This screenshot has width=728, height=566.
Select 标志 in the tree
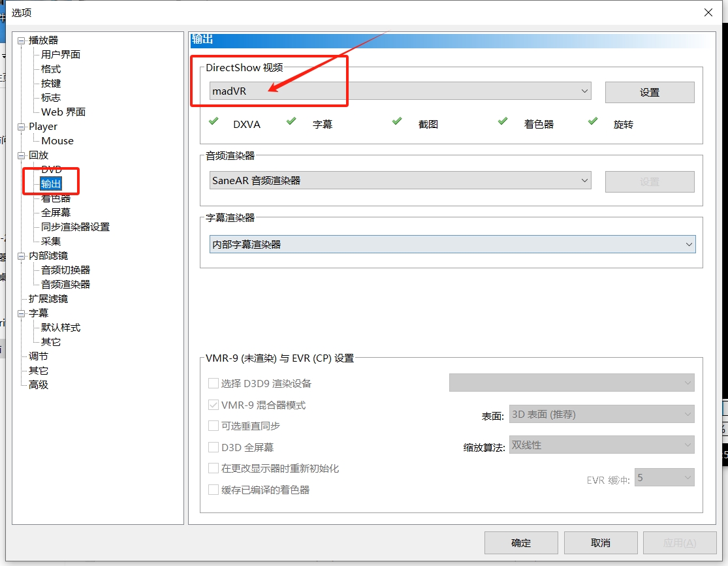coord(51,98)
